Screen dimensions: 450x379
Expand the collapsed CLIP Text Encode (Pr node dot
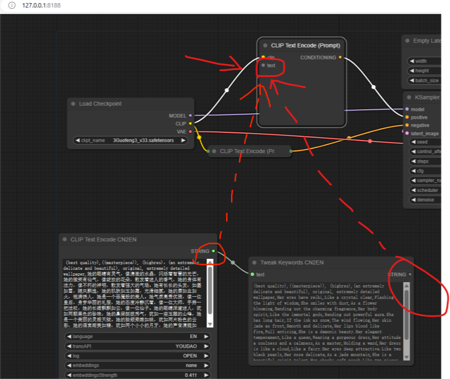point(214,151)
